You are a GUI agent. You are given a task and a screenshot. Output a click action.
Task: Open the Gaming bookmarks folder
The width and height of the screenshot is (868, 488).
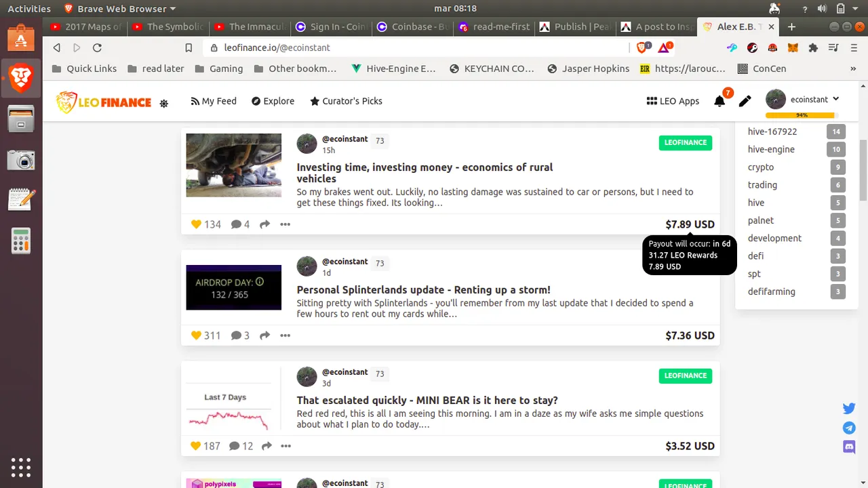pyautogui.click(x=218, y=68)
